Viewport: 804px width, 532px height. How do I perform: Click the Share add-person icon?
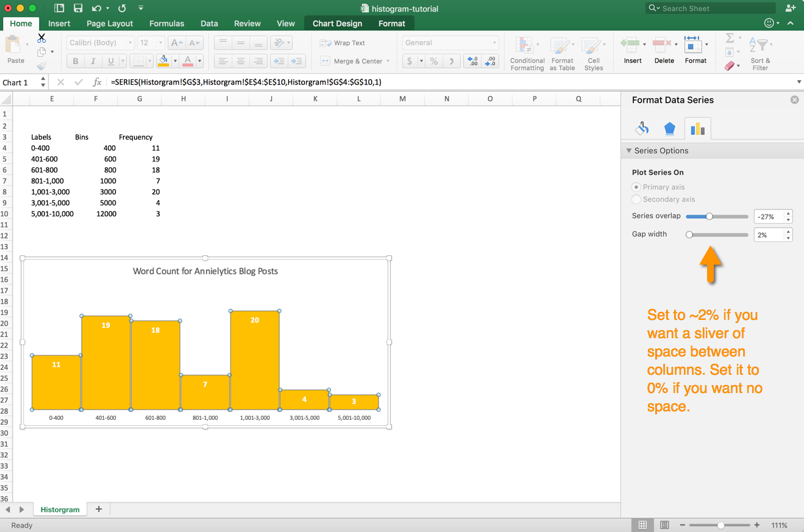coord(791,9)
